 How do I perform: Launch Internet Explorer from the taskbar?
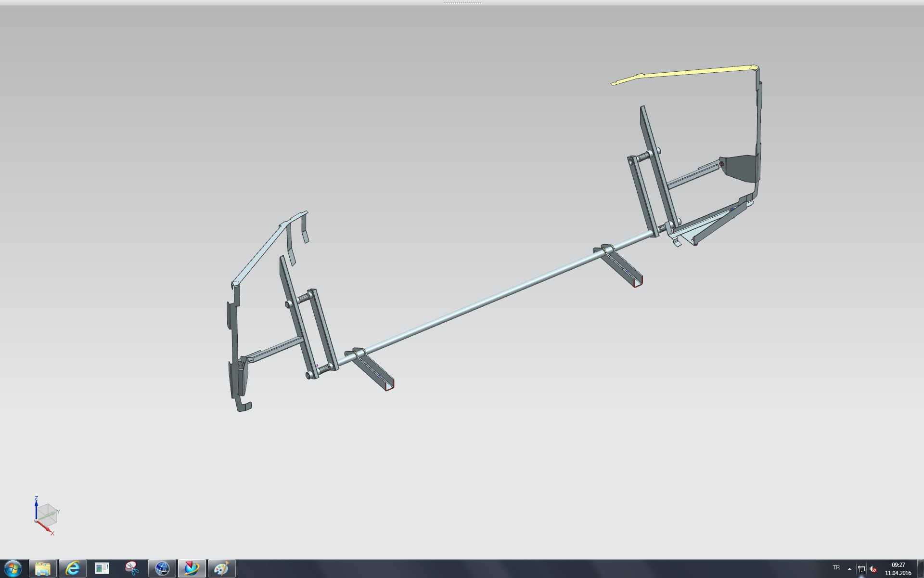[73, 569]
